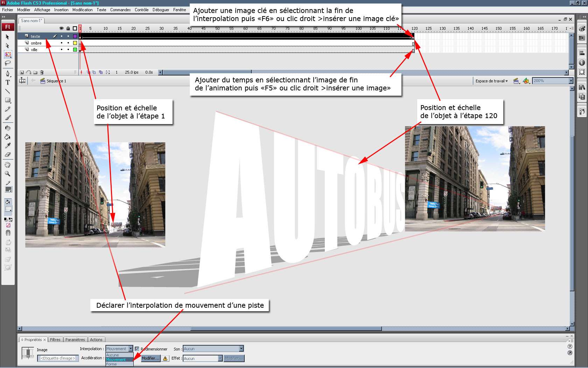This screenshot has height=368, width=588.
Task: Select the Eraser tool
Action: (8, 154)
